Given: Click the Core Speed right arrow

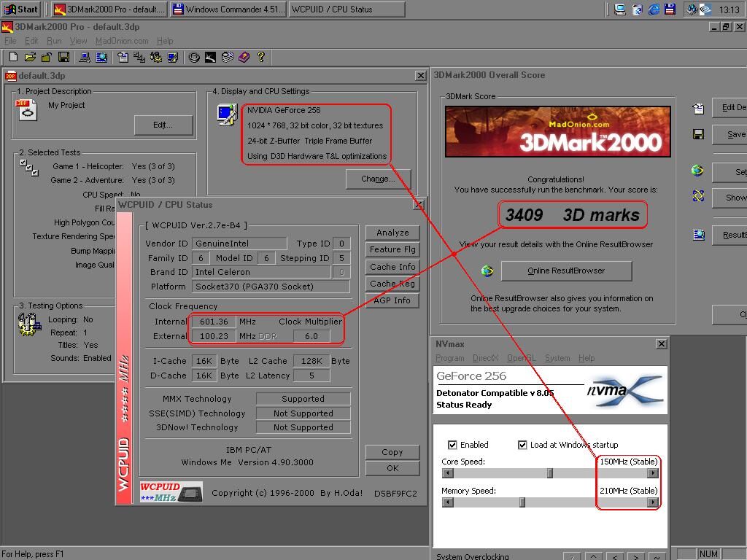Looking at the screenshot, I should tap(653, 473).
